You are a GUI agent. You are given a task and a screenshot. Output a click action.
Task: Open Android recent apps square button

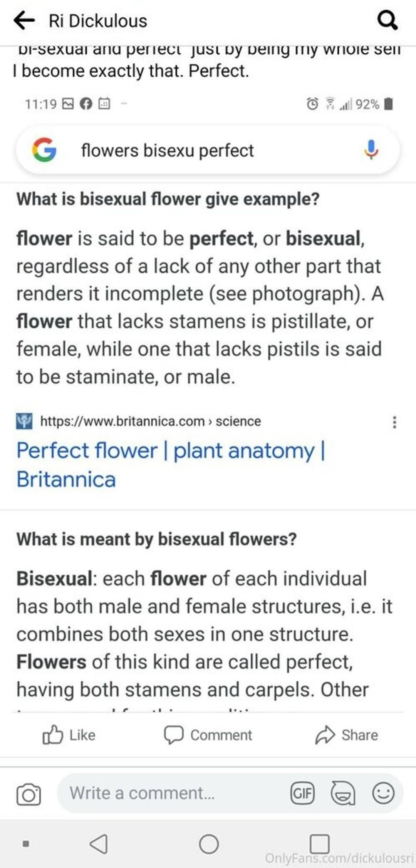[319, 844]
